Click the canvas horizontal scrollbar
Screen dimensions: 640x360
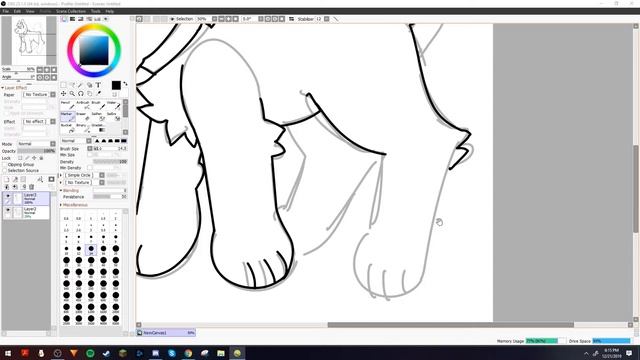click(451, 325)
